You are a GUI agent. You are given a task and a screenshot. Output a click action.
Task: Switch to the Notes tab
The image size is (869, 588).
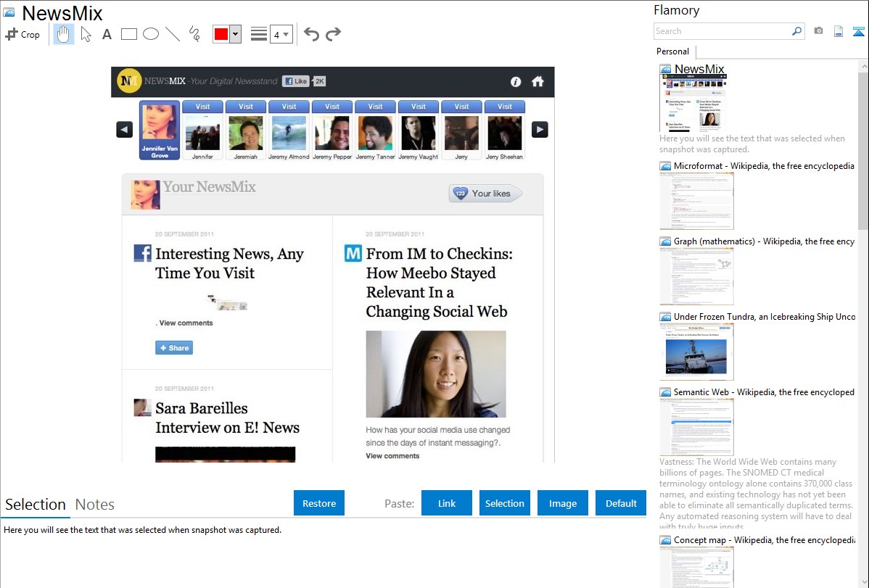(95, 505)
